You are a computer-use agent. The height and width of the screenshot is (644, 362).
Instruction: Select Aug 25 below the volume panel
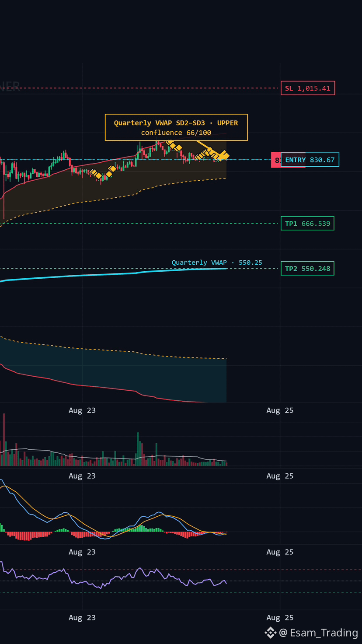[280, 476]
